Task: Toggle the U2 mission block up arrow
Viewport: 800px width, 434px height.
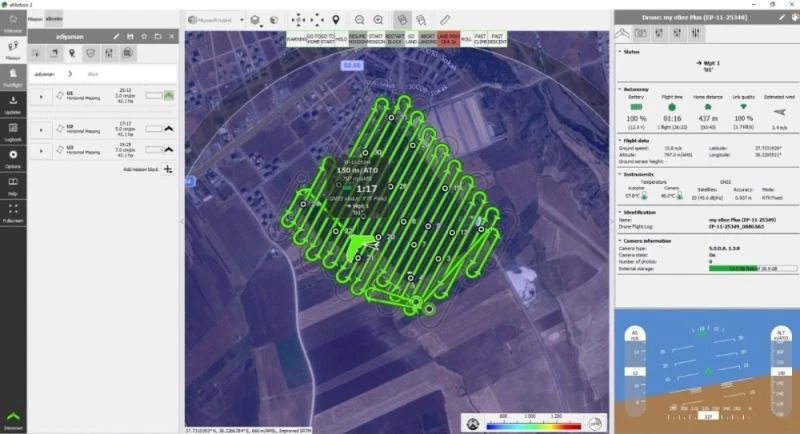Action: [168, 128]
